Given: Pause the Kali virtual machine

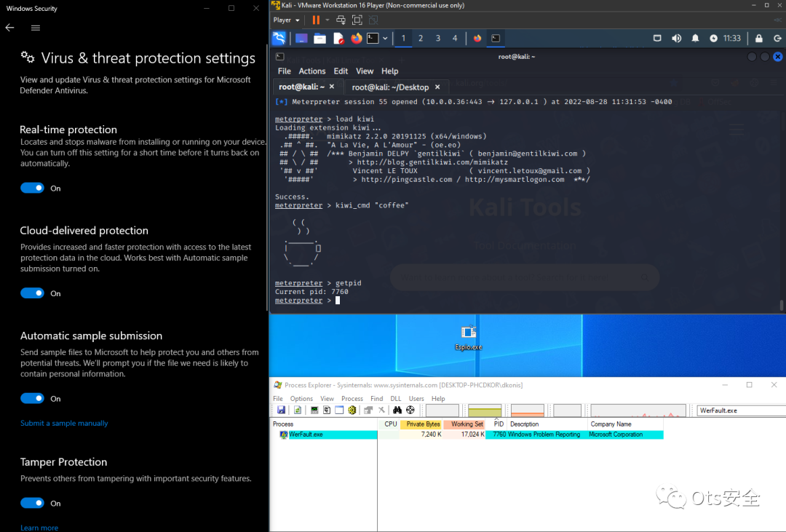Looking at the screenshot, I should [x=316, y=20].
